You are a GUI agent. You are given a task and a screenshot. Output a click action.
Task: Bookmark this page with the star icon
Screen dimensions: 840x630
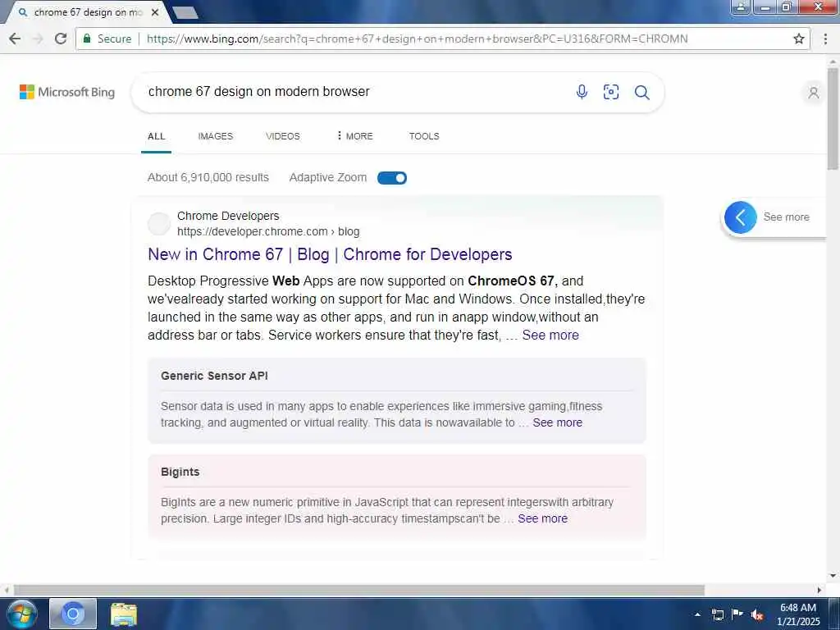(x=799, y=39)
